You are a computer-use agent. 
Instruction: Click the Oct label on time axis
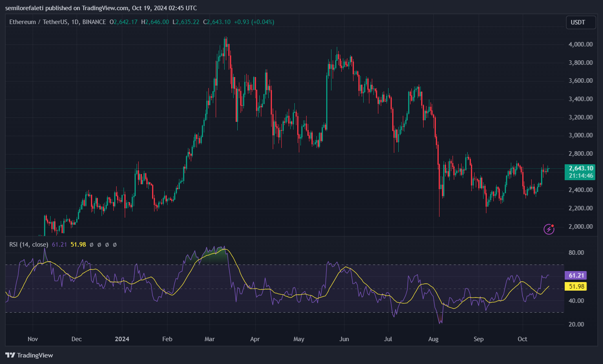522,339
